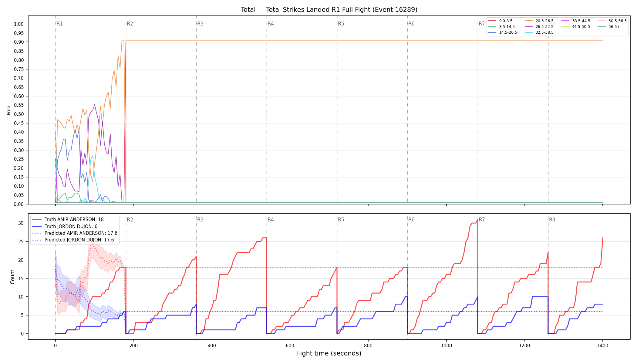637x364 pixels.
Task: Click the 0.00 tick on Prob axis
Action: pos(19,204)
